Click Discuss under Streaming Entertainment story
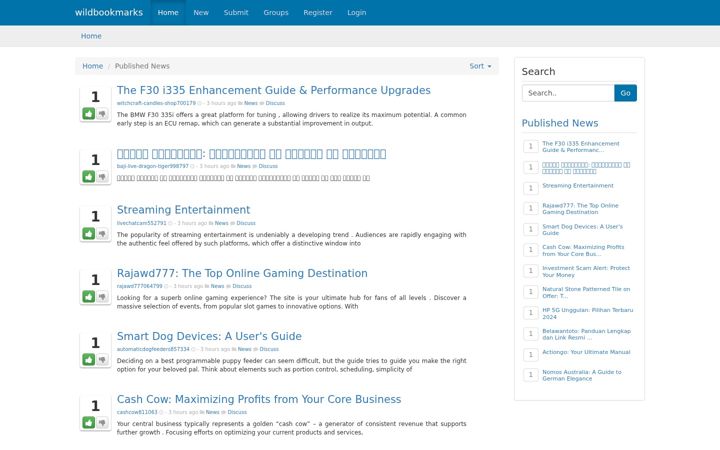720x450 pixels. tap(246, 223)
